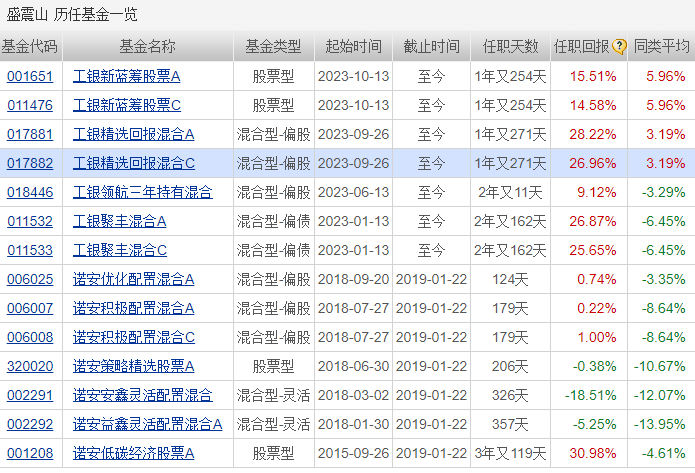Click the title 盛震山 历任基金一览
Viewport: 695px width, 473px height.
pos(72,15)
